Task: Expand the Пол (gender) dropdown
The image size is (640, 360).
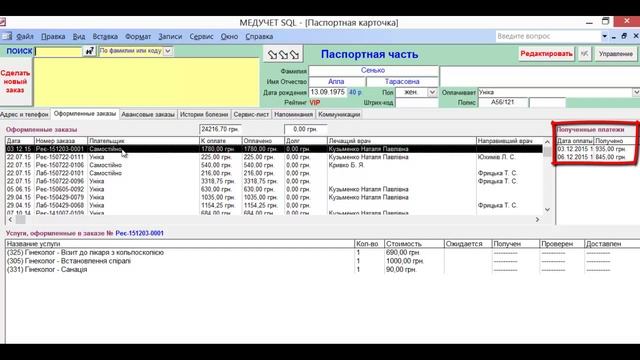Action: [432, 92]
